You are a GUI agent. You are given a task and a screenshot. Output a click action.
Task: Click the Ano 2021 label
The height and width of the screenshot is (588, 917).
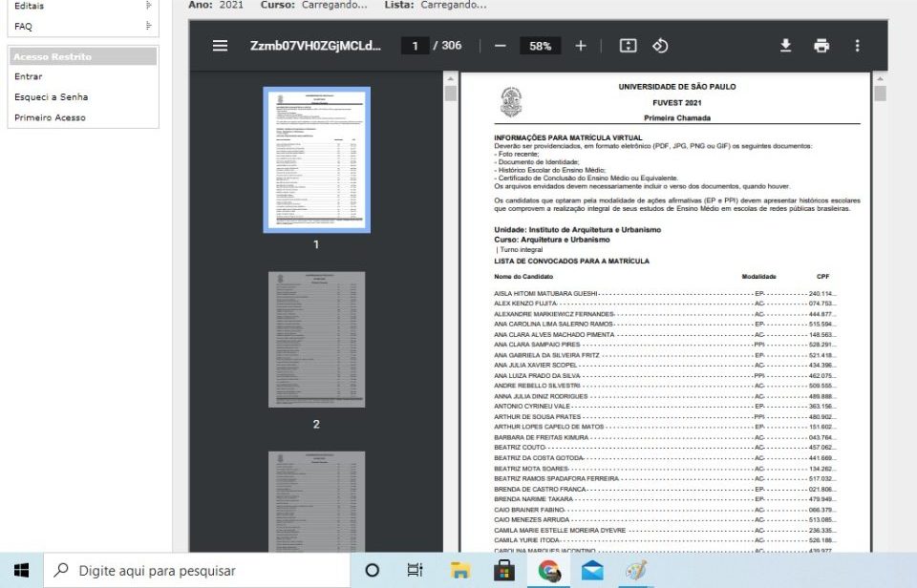pyautogui.click(x=216, y=5)
